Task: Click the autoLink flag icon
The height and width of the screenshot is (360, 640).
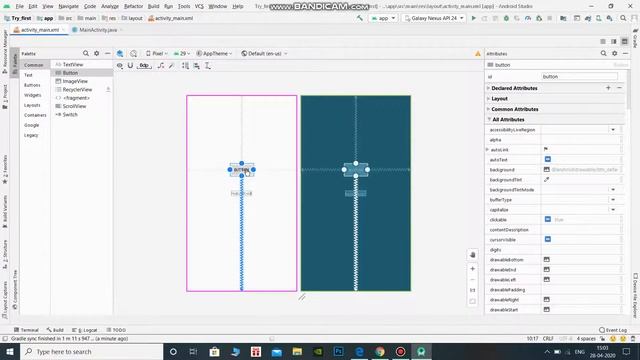Action: (546, 149)
